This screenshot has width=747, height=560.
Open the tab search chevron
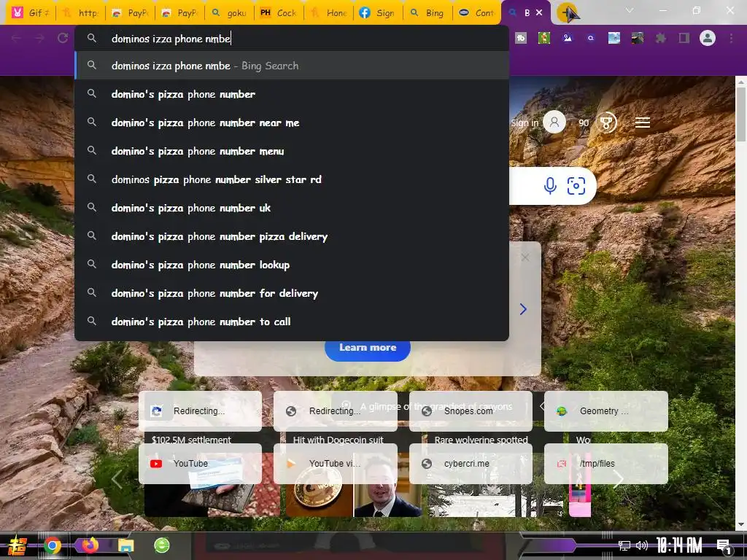click(630, 10)
